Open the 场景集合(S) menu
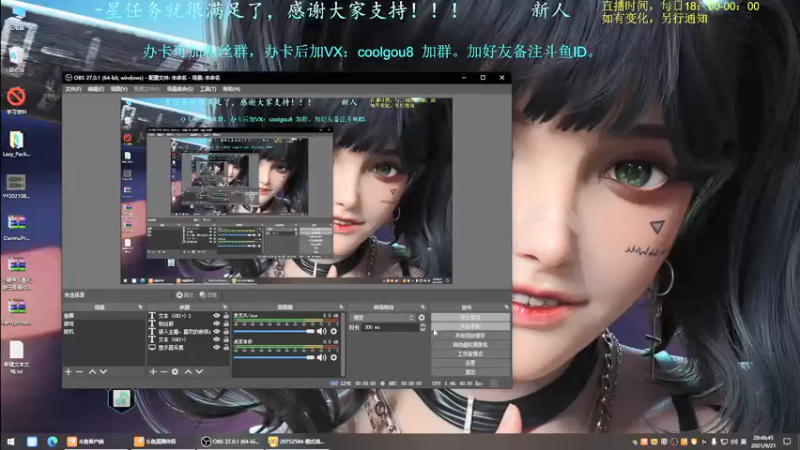Screen dimensions: 800x450 (x=180, y=89)
